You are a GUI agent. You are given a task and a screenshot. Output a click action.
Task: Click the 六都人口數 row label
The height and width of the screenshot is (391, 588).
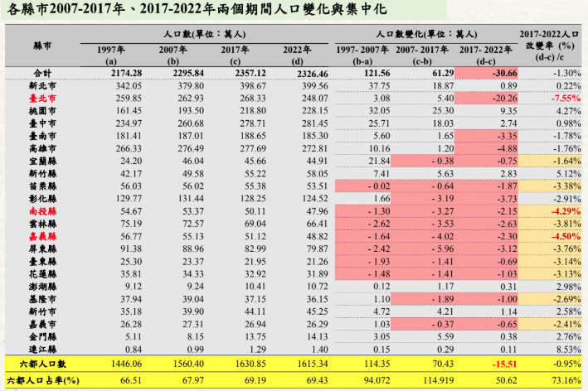click(x=42, y=364)
